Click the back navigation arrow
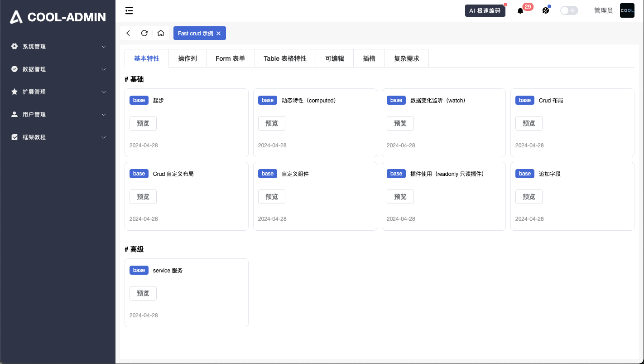The image size is (644, 364). tap(128, 33)
